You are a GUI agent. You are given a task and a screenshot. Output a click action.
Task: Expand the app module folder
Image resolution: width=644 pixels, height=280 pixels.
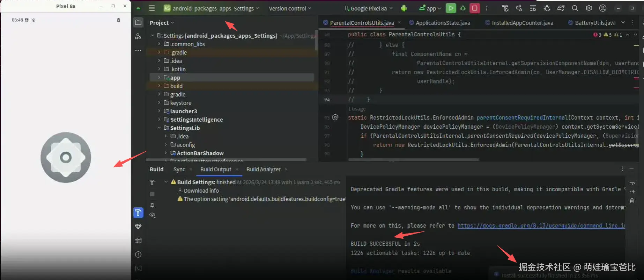tap(159, 78)
